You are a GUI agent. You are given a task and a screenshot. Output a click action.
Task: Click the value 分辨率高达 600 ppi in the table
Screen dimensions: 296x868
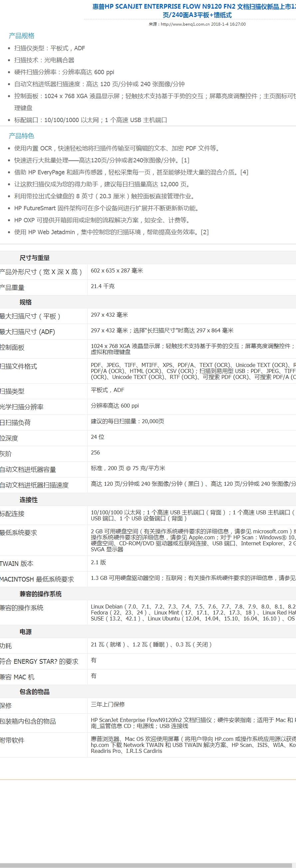tap(115, 406)
